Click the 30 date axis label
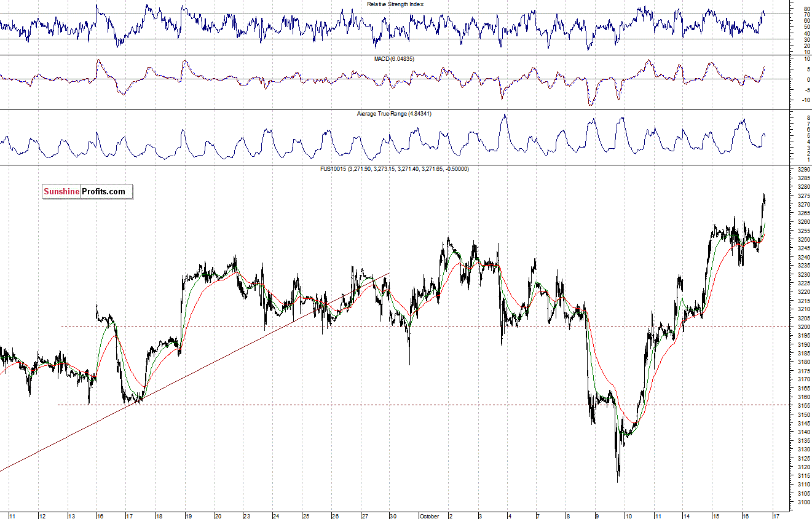The width and height of the screenshot is (812, 519). 393,515
